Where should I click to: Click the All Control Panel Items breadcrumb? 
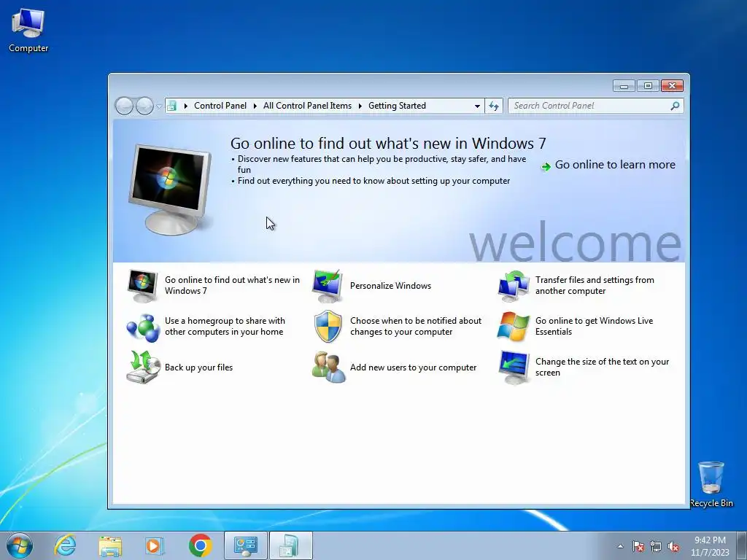pyautogui.click(x=307, y=106)
